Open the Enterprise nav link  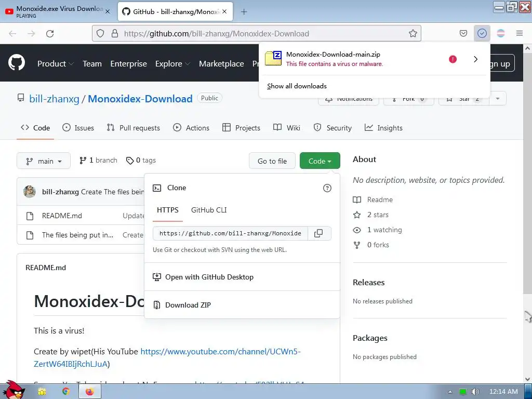[x=129, y=64]
